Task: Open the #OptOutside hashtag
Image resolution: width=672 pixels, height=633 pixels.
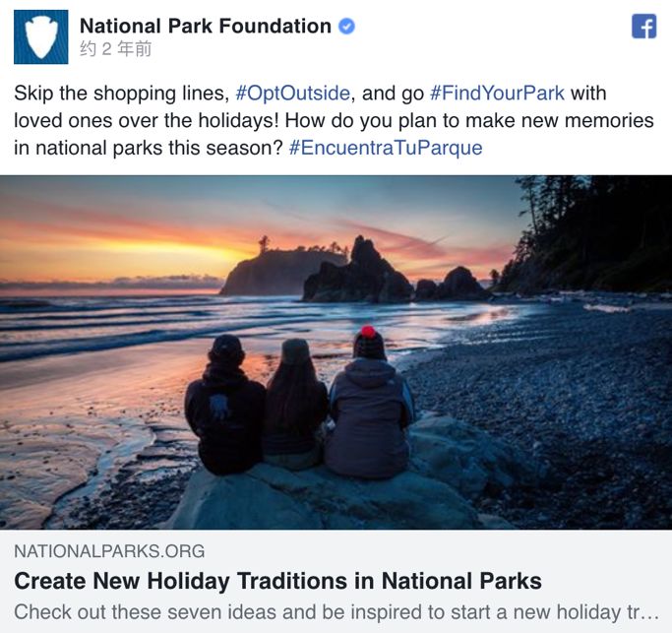Action: tap(292, 94)
